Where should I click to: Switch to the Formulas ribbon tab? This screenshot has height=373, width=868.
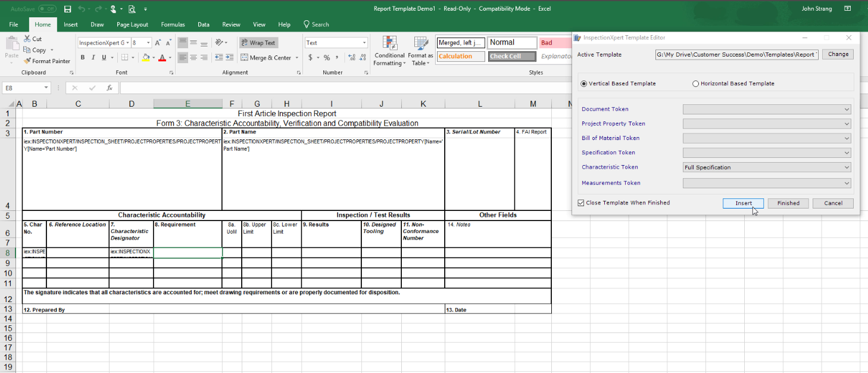coord(173,24)
